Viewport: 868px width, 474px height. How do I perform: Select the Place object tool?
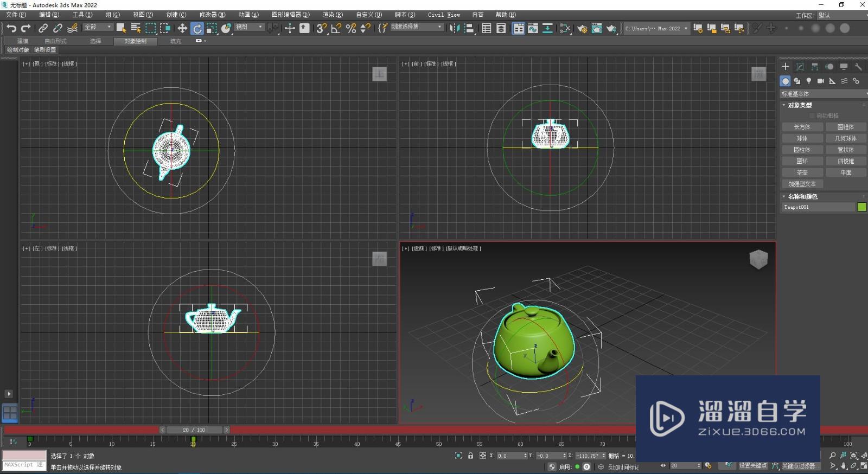point(226,28)
